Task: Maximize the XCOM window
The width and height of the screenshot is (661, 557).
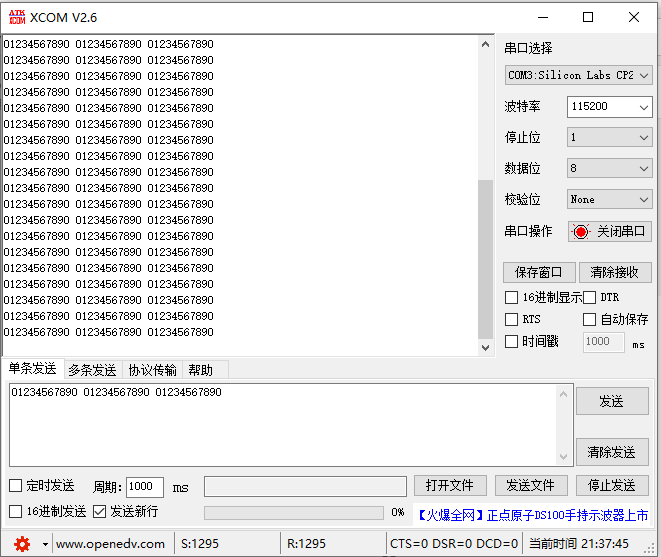Action: point(588,17)
